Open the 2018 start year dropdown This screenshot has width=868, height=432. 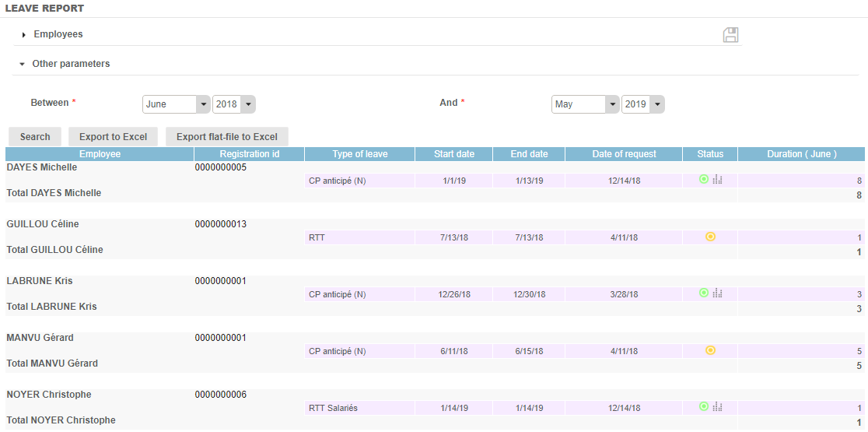(234, 104)
